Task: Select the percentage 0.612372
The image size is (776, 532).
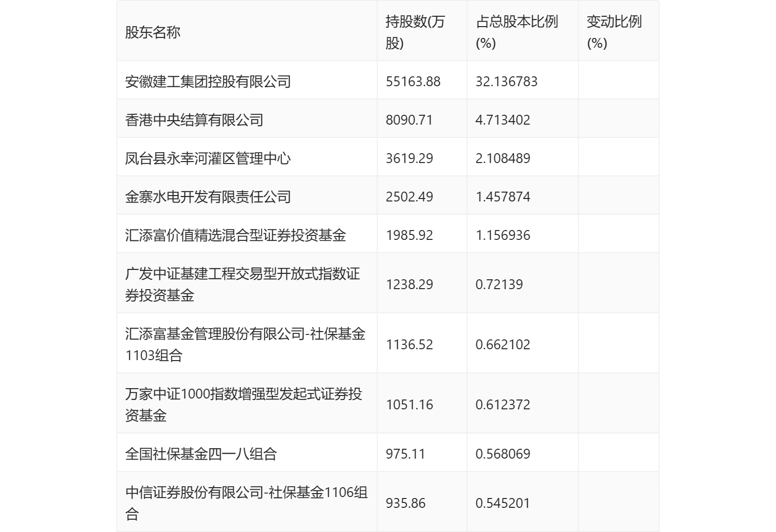Action: pyautogui.click(x=503, y=404)
